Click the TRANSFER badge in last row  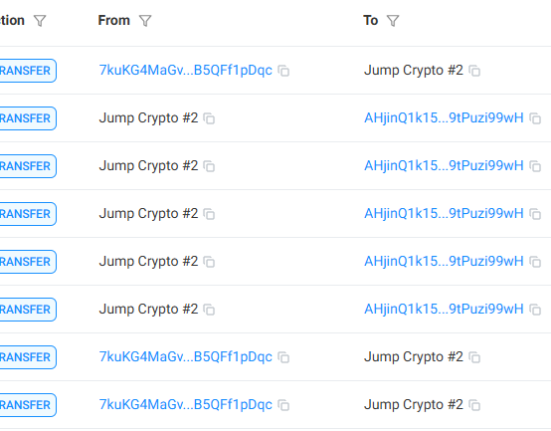pos(28,405)
